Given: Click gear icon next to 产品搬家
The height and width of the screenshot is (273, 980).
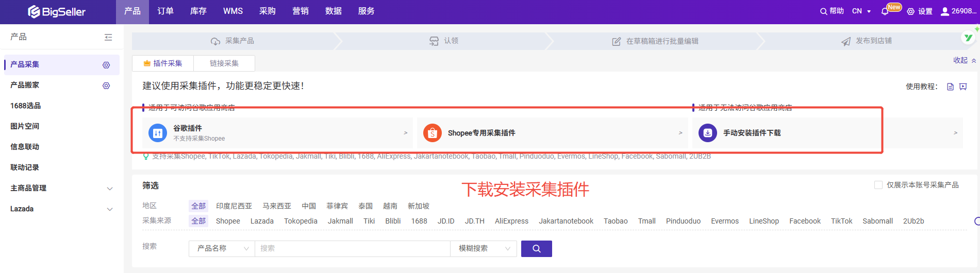Looking at the screenshot, I should (106, 86).
